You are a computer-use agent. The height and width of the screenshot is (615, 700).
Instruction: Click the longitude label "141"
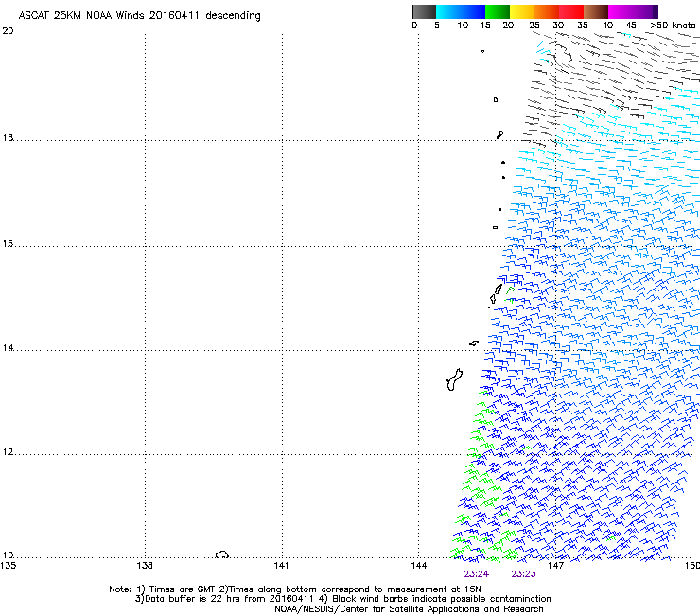tap(281, 566)
